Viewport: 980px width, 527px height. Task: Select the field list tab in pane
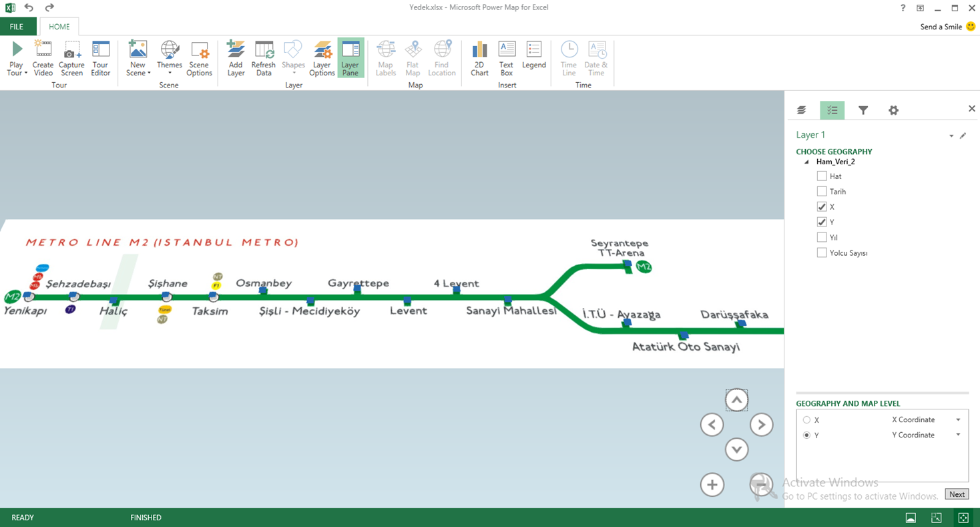tap(832, 110)
